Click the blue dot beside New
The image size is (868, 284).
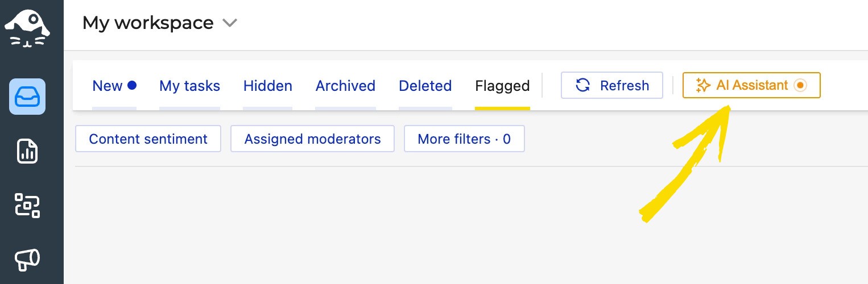[132, 85]
